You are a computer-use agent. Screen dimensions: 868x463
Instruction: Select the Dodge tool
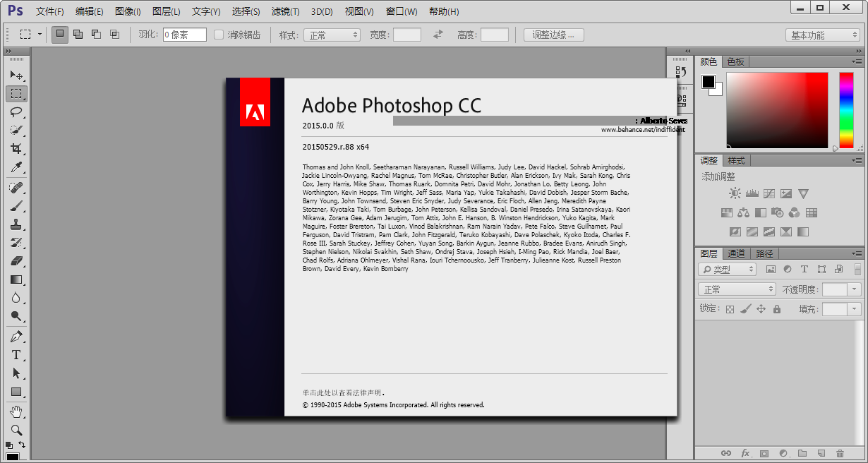tap(16, 316)
